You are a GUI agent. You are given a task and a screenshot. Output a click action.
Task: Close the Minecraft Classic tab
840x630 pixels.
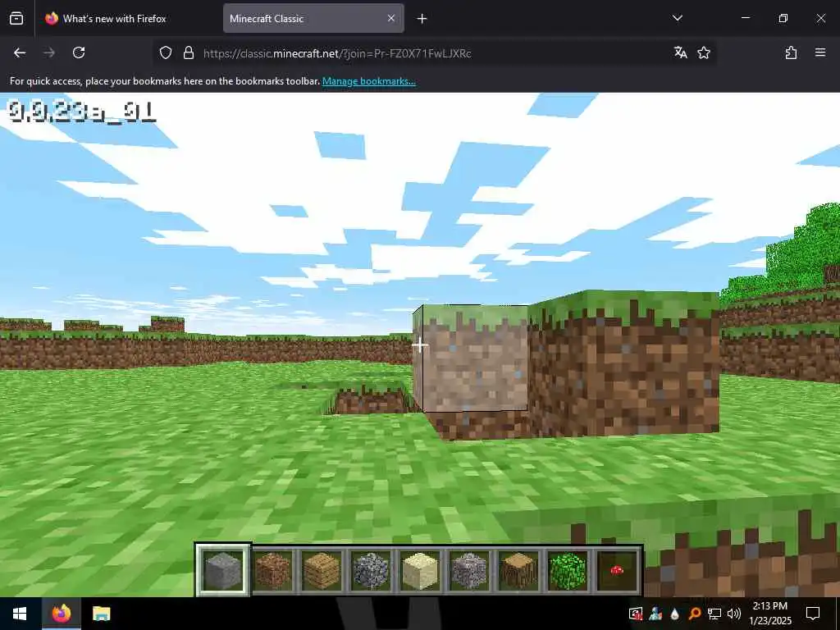click(391, 18)
